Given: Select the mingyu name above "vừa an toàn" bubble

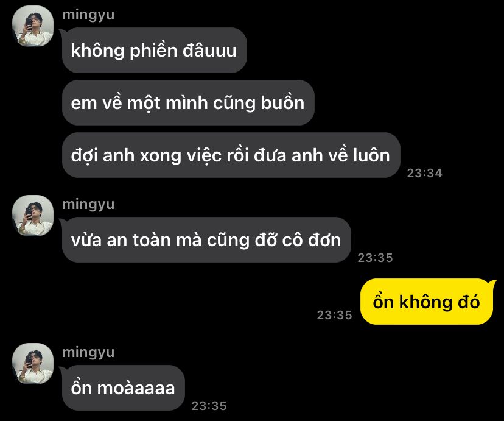Looking at the screenshot, I should (88, 205).
